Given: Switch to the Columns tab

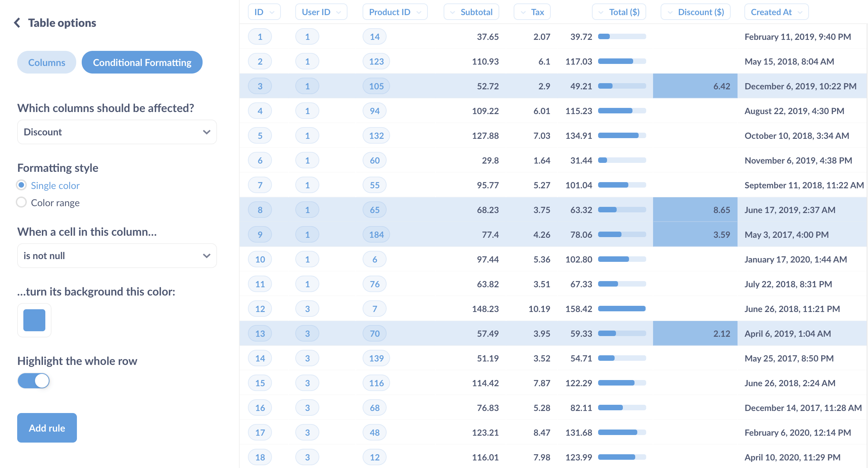Looking at the screenshot, I should coord(47,62).
